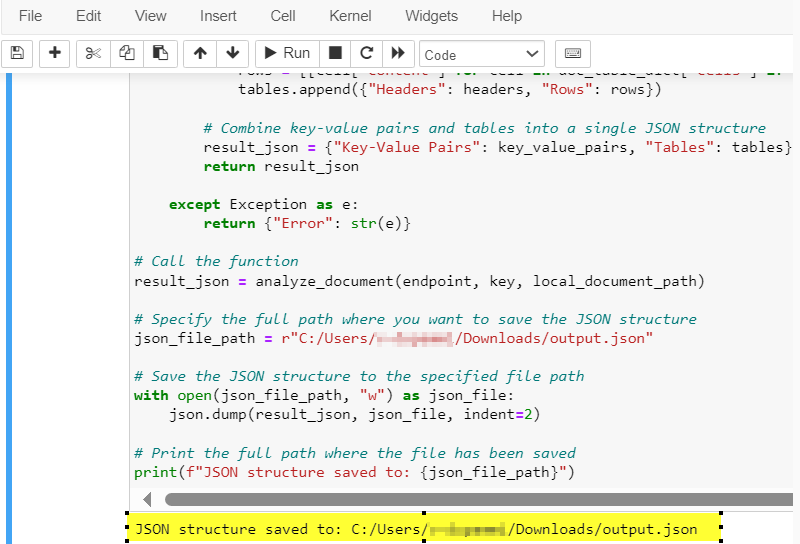800x544 pixels.
Task: Open the Cell menu
Action: point(283,16)
